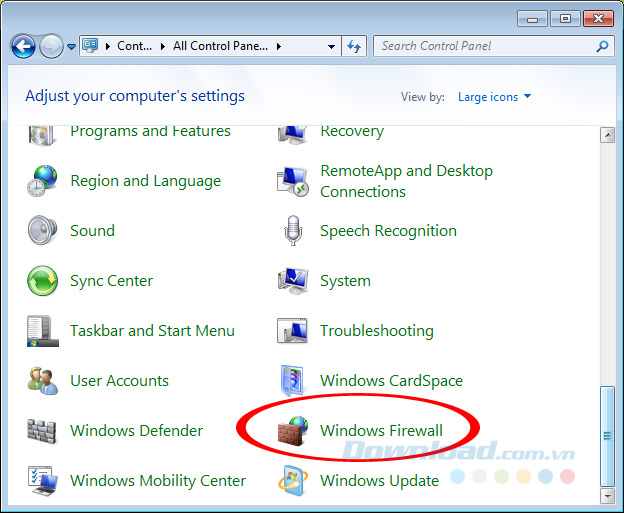Open the Sound speaker icon
Viewport: 624px width, 513px height.
[x=42, y=230]
